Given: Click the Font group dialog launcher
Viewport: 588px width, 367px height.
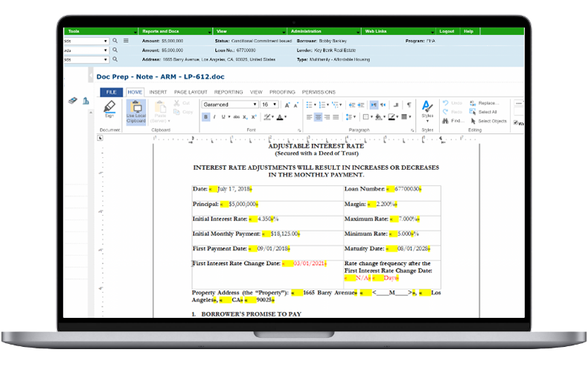Looking at the screenshot, I should click(299, 130).
